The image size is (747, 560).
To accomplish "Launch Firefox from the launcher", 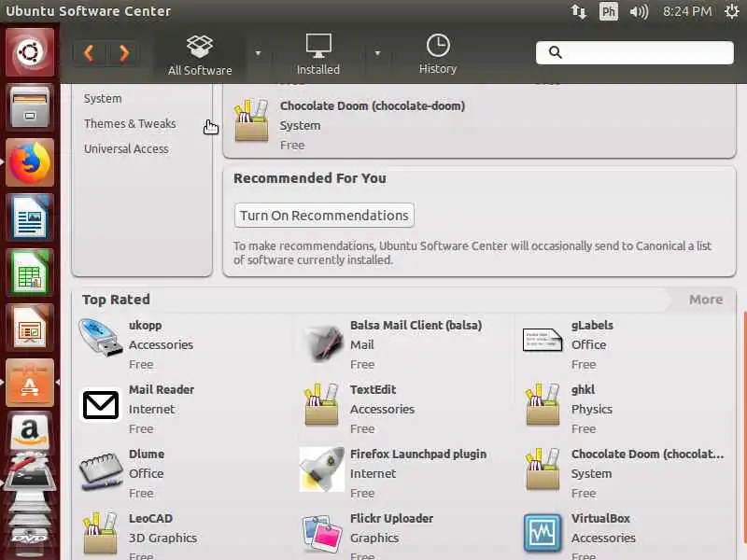I will (30, 162).
